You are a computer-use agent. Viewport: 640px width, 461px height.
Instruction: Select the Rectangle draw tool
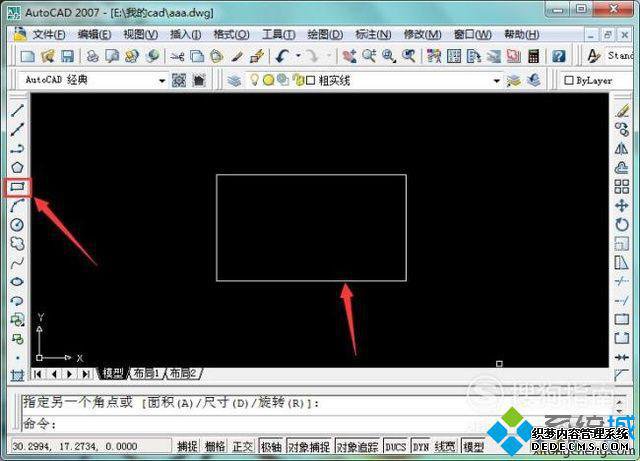(x=17, y=187)
